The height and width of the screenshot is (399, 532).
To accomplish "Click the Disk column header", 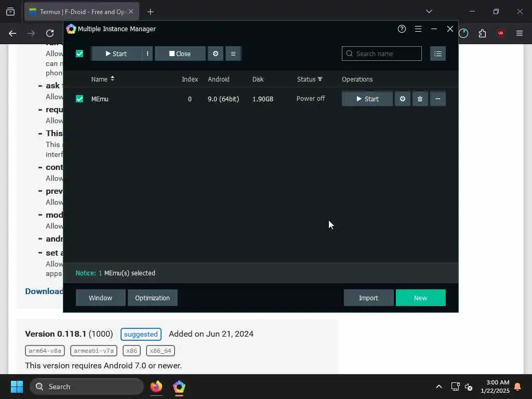I will 258,79.
